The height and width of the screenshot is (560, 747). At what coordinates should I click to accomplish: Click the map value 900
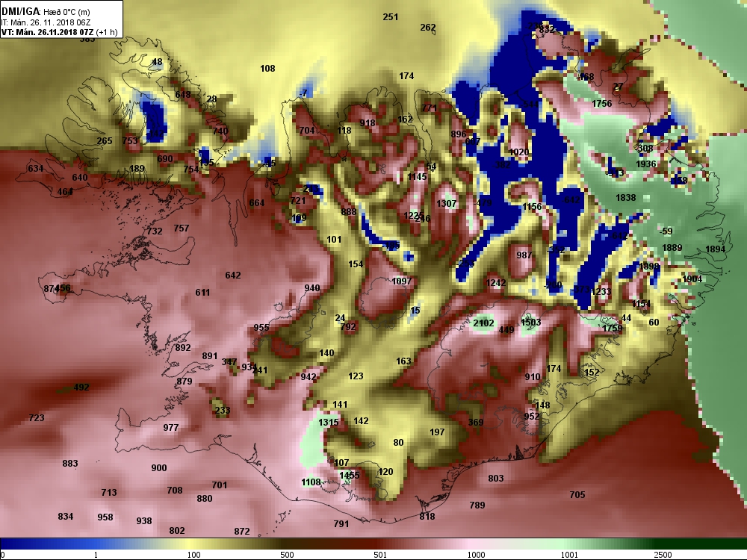[x=158, y=467]
